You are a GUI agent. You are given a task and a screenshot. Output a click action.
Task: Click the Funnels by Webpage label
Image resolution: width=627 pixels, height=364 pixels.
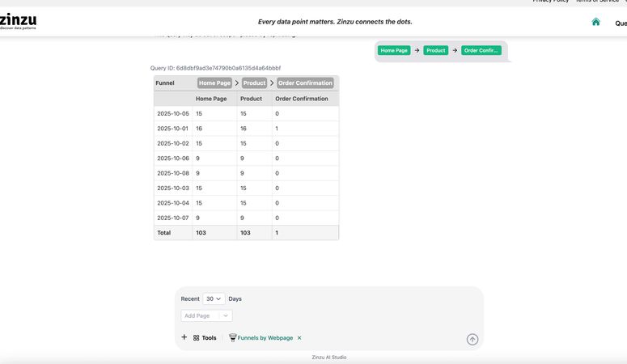[x=265, y=338]
